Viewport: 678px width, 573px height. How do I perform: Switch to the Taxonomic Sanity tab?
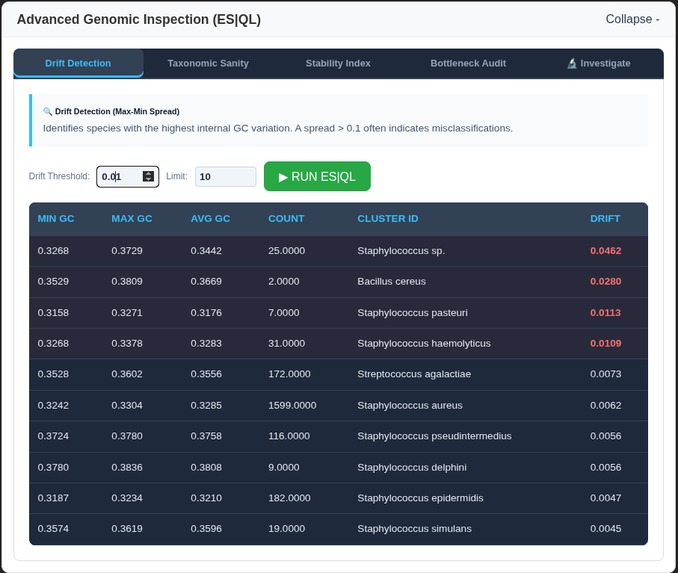click(x=208, y=63)
